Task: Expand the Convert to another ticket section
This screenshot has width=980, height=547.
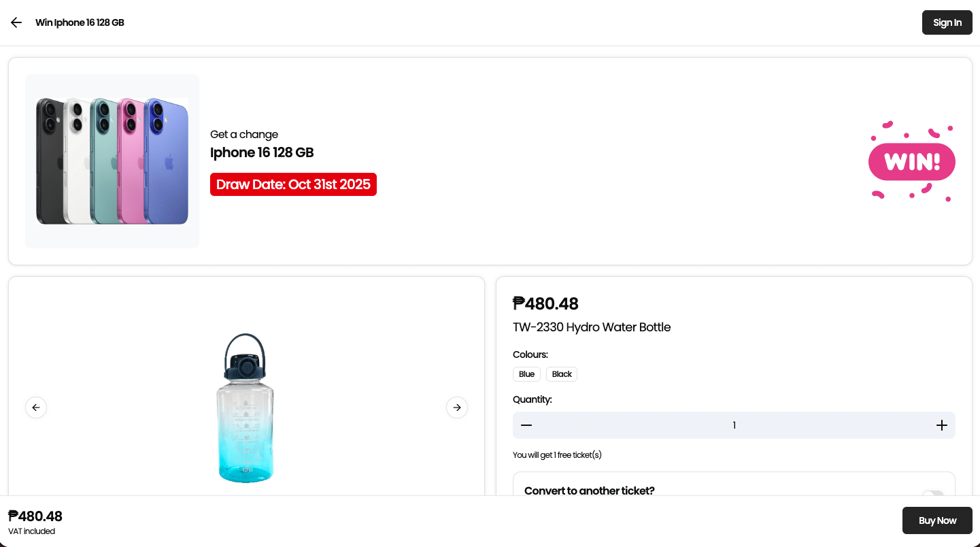Action: [589, 491]
